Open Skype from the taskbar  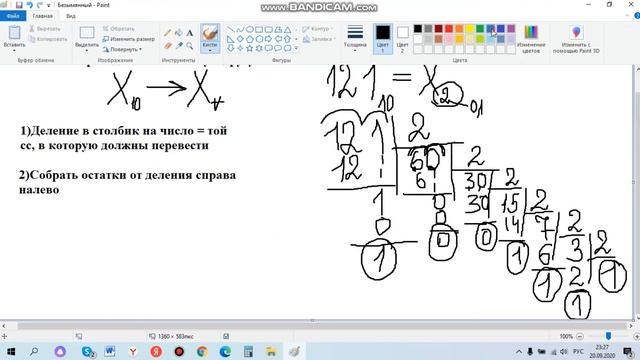pyautogui.click(x=87, y=351)
